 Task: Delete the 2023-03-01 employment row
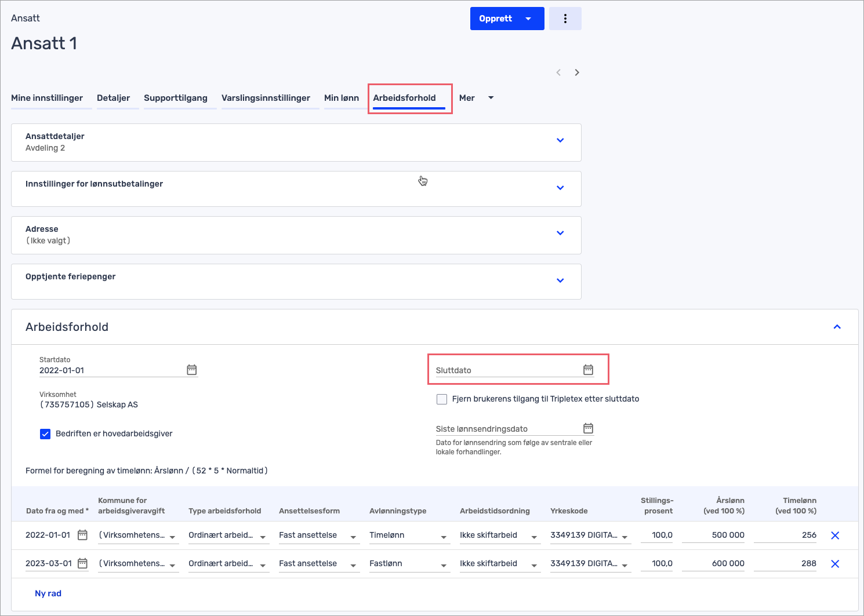click(x=835, y=564)
